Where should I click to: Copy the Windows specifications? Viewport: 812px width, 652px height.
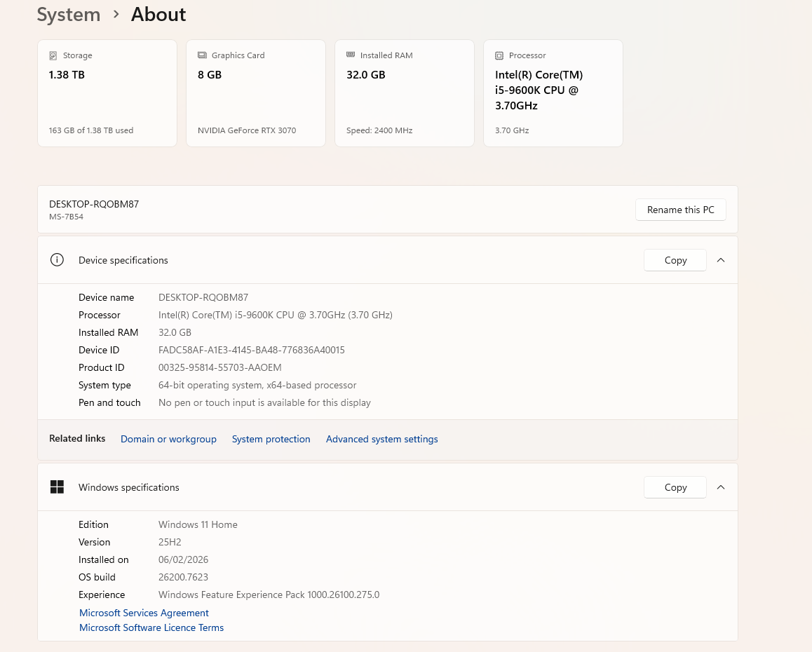675,487
